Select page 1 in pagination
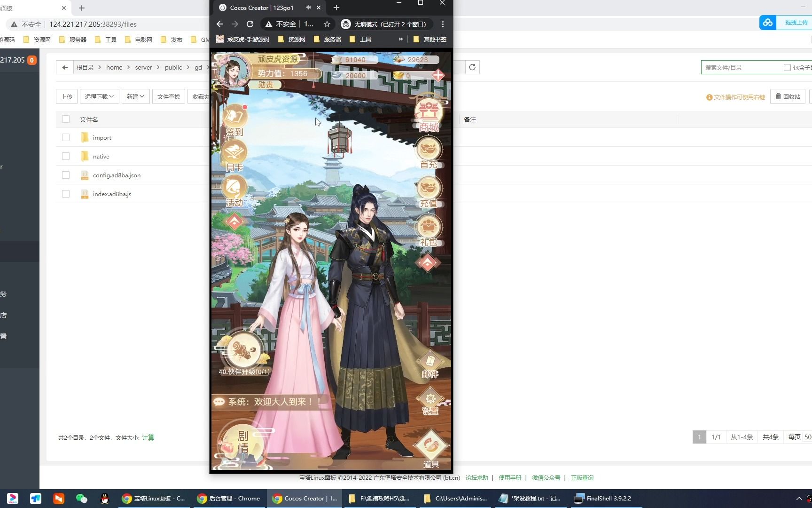Image resolution: width=812 pixels, height=508 pixels. [x=699, y=437]
